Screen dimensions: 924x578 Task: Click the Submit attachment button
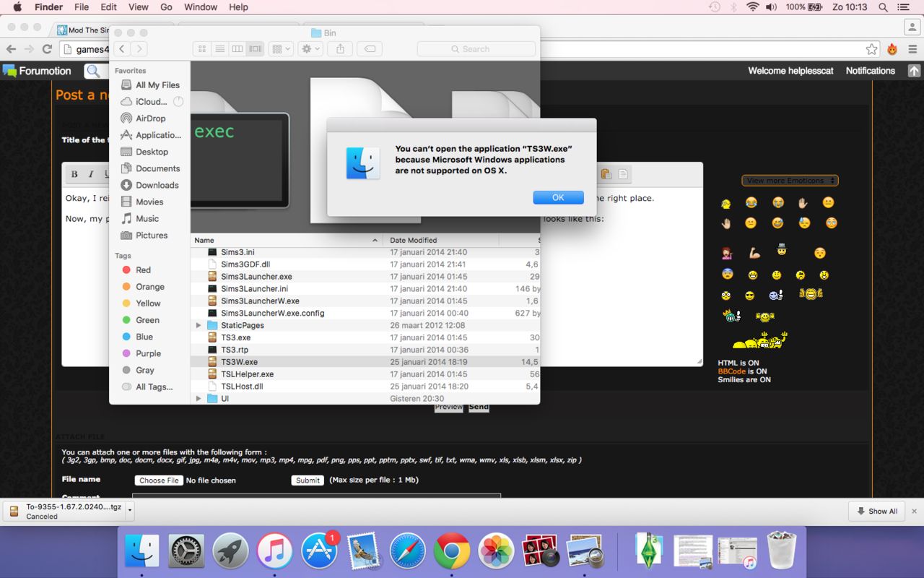[308, 480]
